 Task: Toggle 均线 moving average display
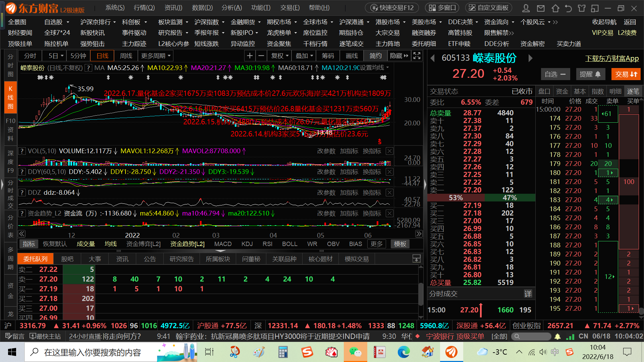coord(110,244)
